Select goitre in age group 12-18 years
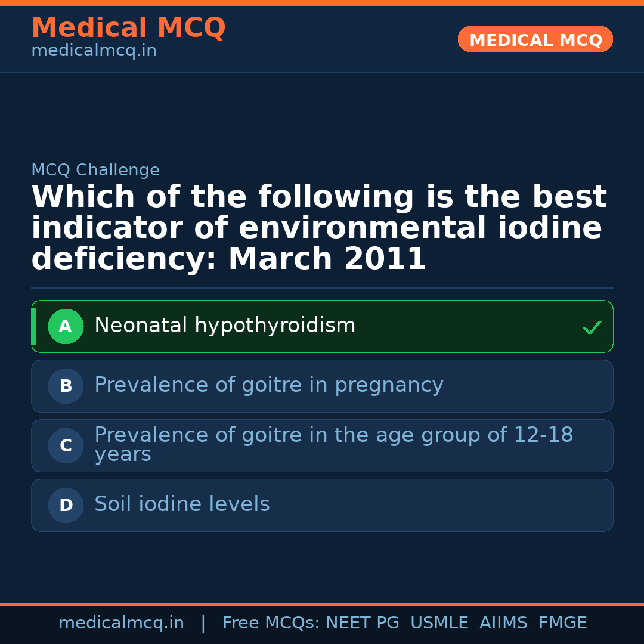The width and height of the screenshot is (644, 644). pyautogui.click(x=333, y=444)
